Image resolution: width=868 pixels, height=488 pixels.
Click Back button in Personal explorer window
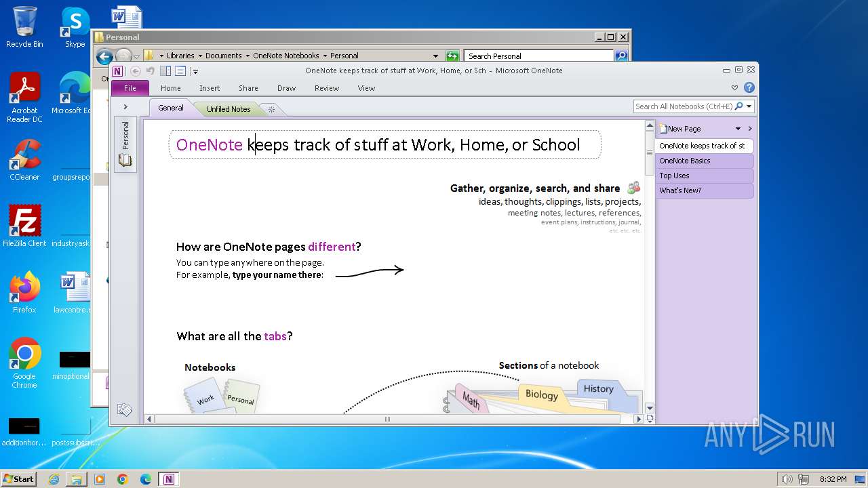(104, 56)
